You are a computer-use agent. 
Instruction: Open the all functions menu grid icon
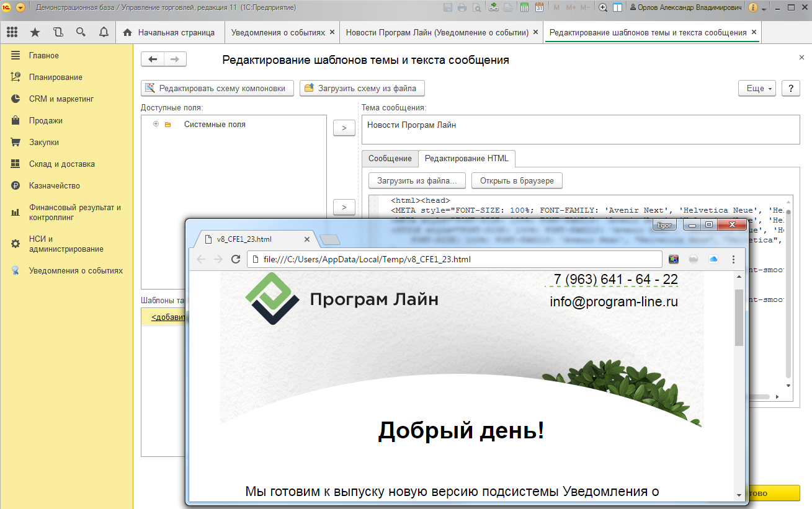(x=12, y=32)
